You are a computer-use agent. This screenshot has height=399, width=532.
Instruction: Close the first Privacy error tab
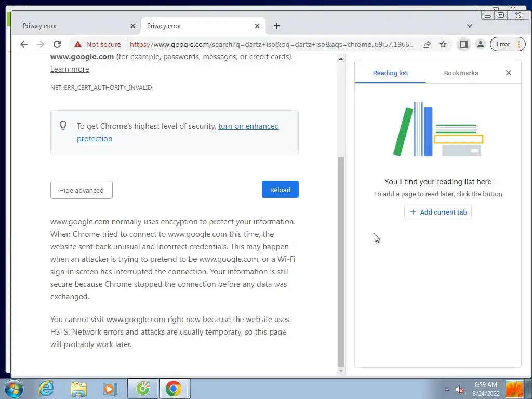133,26
